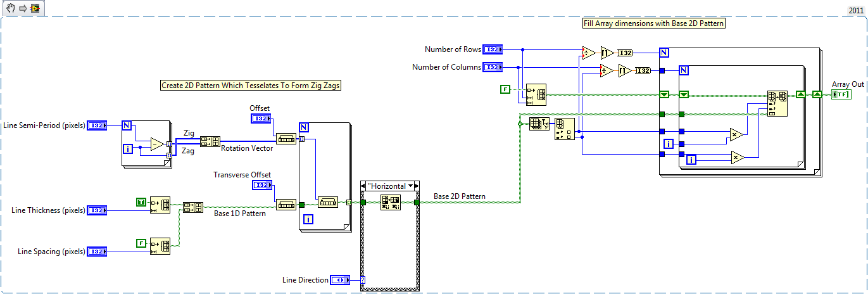The image size is (868, 294).
Task: Select the Line Thickness (pixels) terminal
Action: [97, 210]
